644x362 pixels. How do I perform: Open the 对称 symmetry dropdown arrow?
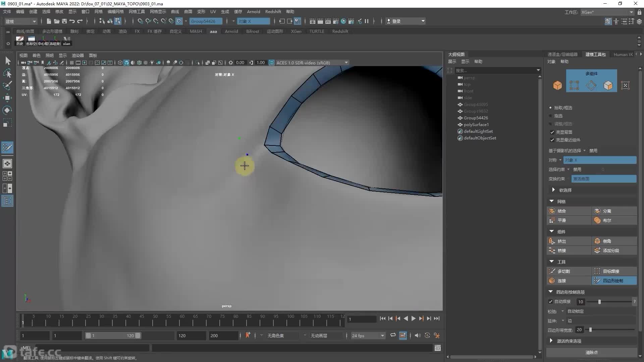[560, 160]
